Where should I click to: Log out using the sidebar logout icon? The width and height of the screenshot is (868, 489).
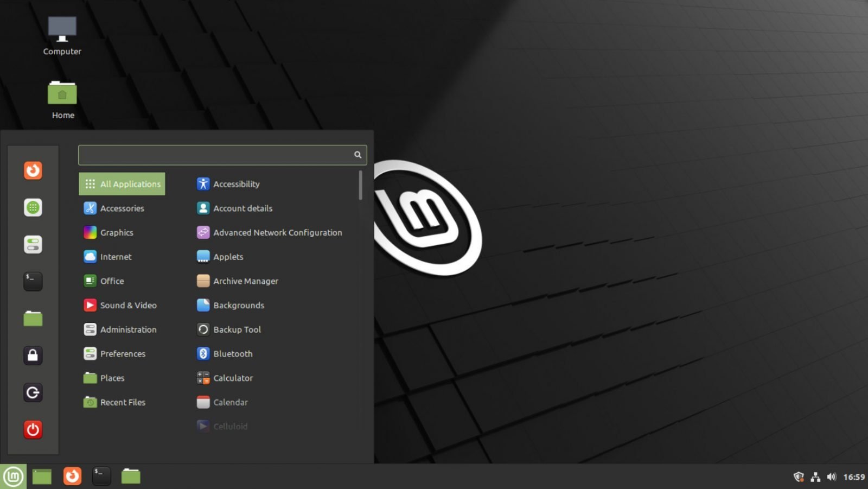click(33, 392)
